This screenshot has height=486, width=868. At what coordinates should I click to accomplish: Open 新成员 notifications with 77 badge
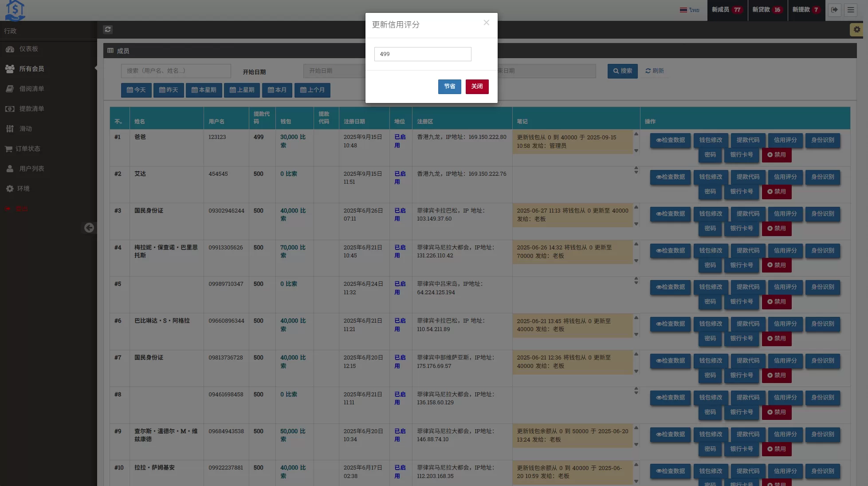click(x=727, y=10)
